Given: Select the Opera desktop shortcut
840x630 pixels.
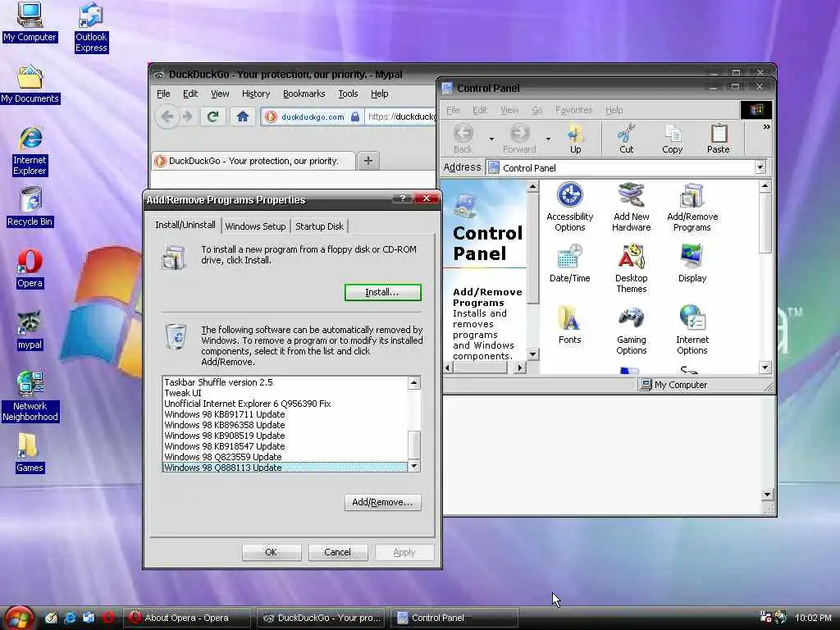Looking at the screenshot, I should point(30,269).
